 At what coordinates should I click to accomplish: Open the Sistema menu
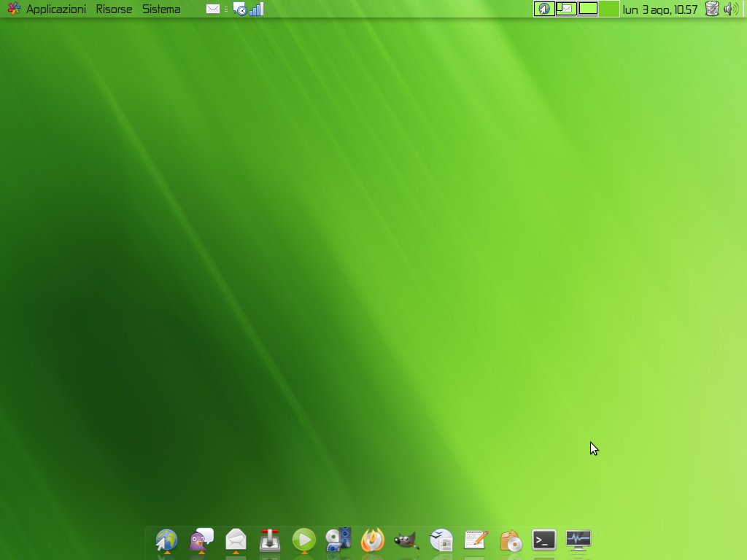click(161, 9)
